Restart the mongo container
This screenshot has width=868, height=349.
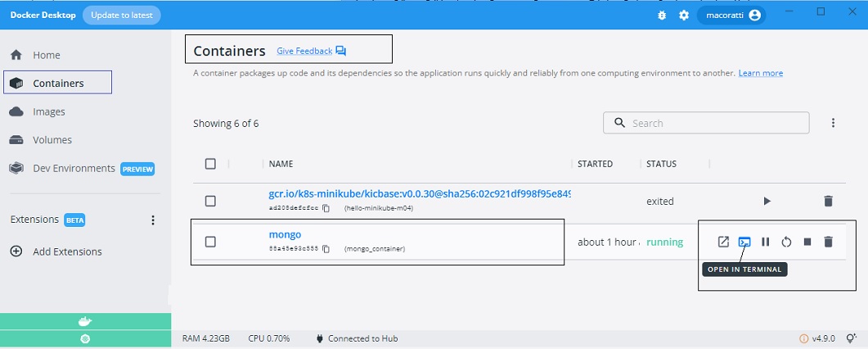point(786,242)
